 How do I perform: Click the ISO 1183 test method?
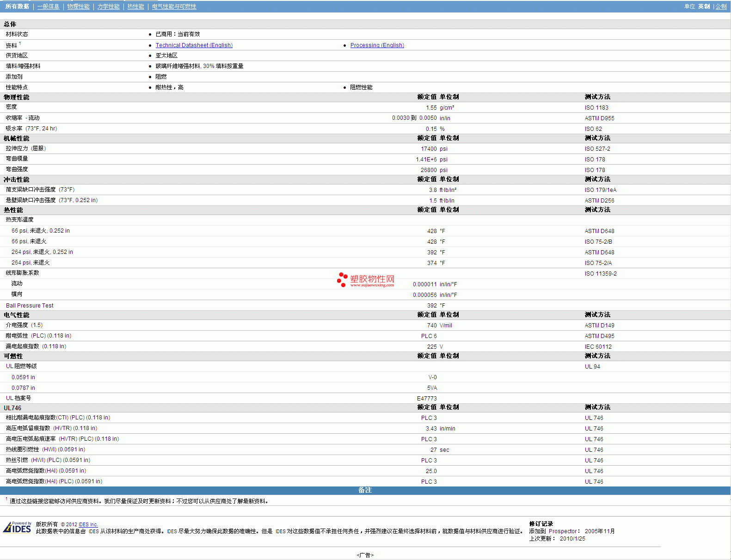(596, 108)
